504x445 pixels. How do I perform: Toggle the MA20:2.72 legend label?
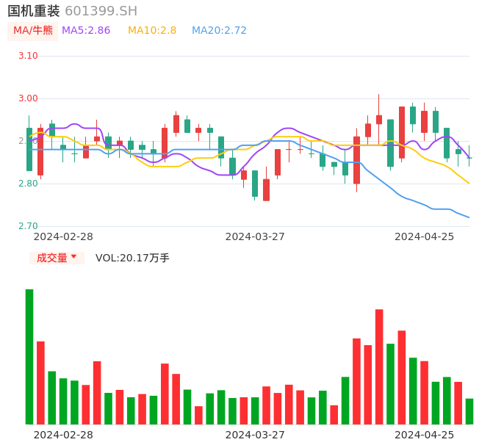click(219, 31)
